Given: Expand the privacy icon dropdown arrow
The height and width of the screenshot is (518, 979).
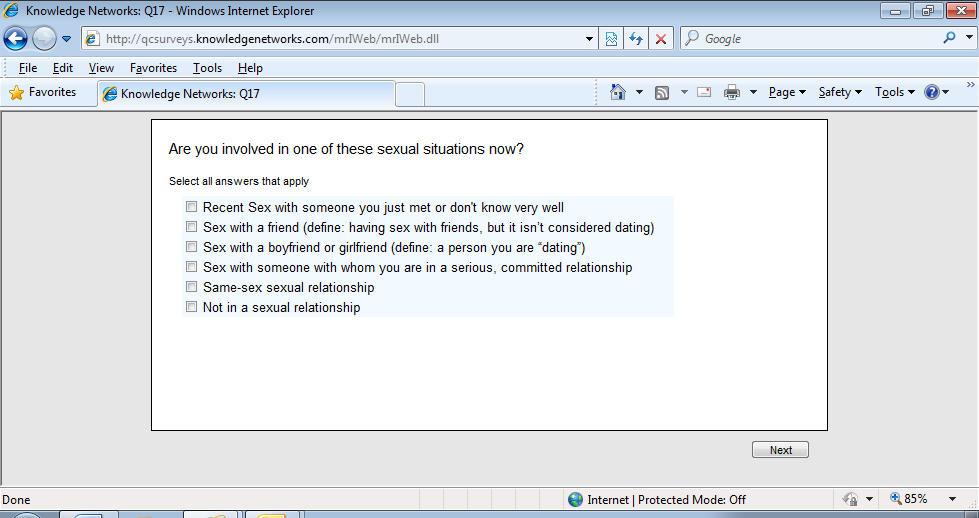Looking at the screenshot, I should [x=869, y=499].
